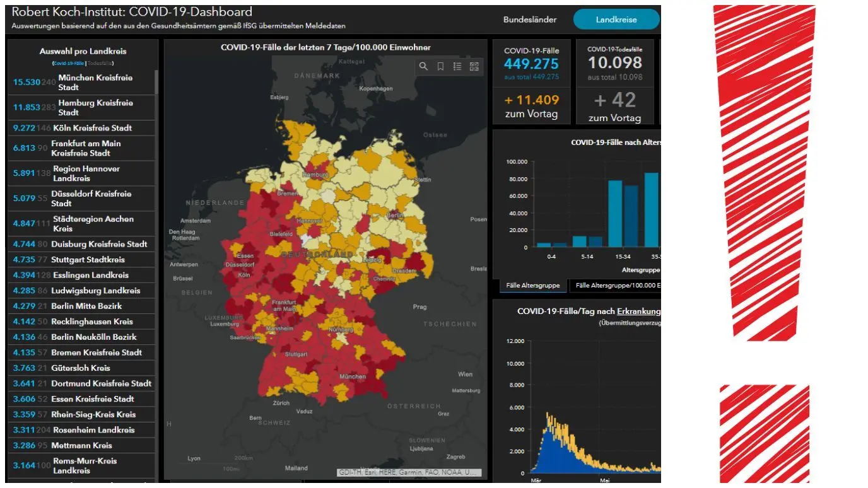The image size is (868, 488).
Task: Open map bookmarks via the bookmark icon
Action: [440, 66]
